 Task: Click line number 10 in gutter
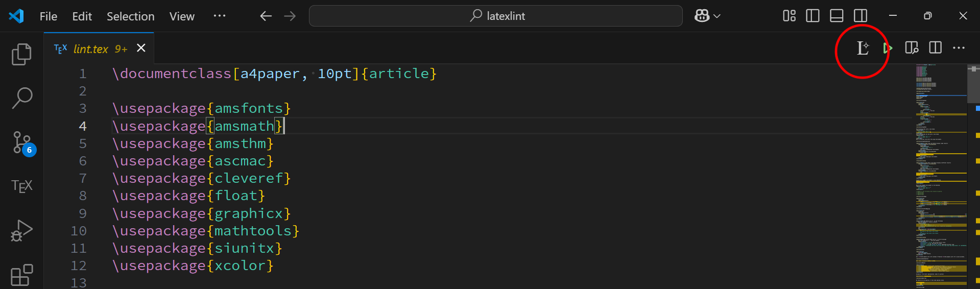pos(79,231)
